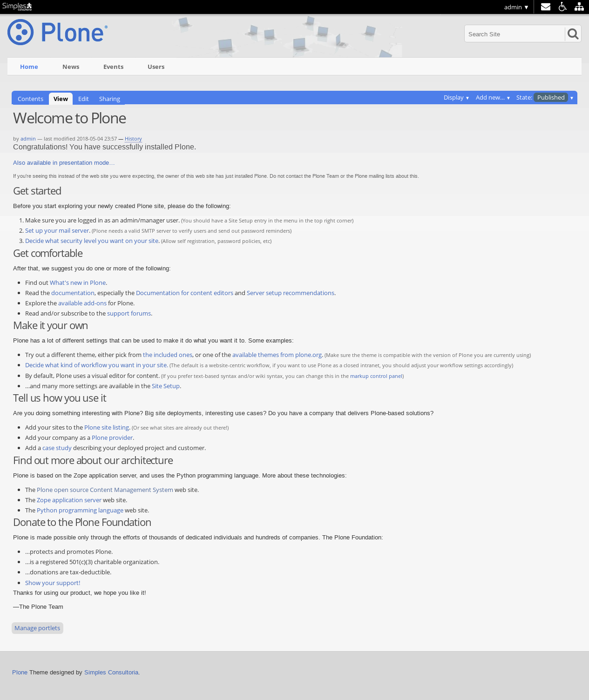The height and width of the screenshot is (700, 589).
Task: Open the Sharing tab
Action: point(109,99)
